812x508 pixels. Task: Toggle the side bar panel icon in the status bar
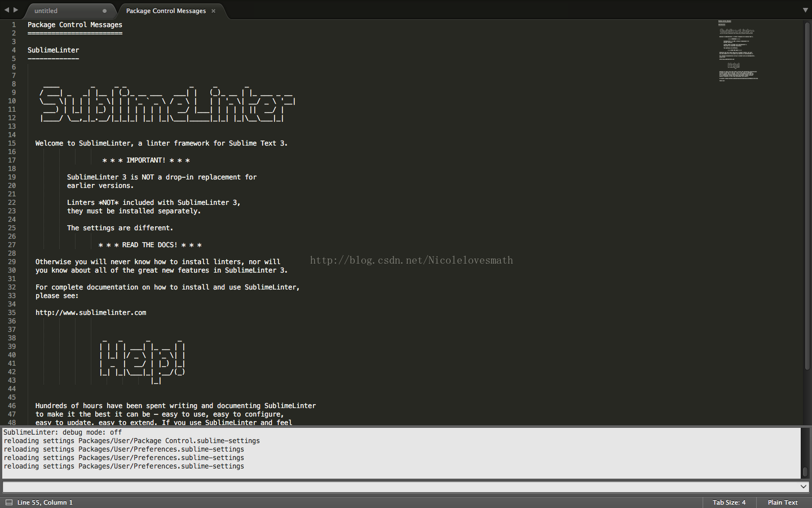[x=9, y=502]
